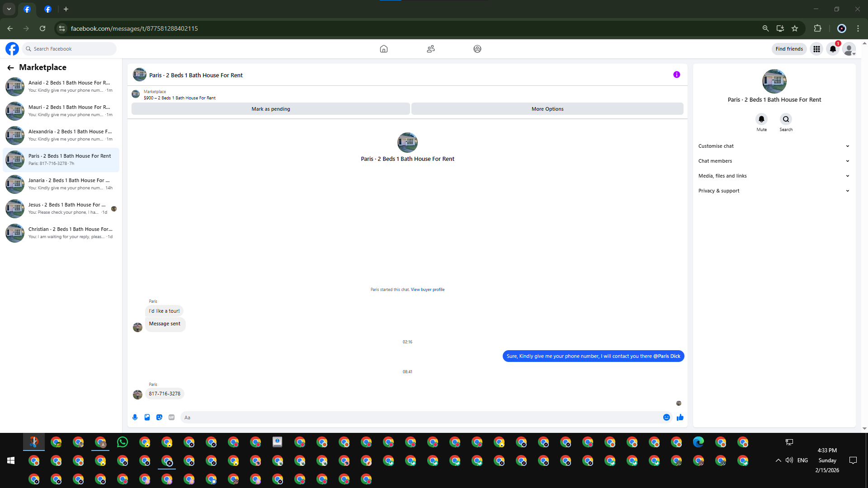Open the browser tab search dropdown
The width and height of the screenshot is (868, 488).
coord(9,9)
